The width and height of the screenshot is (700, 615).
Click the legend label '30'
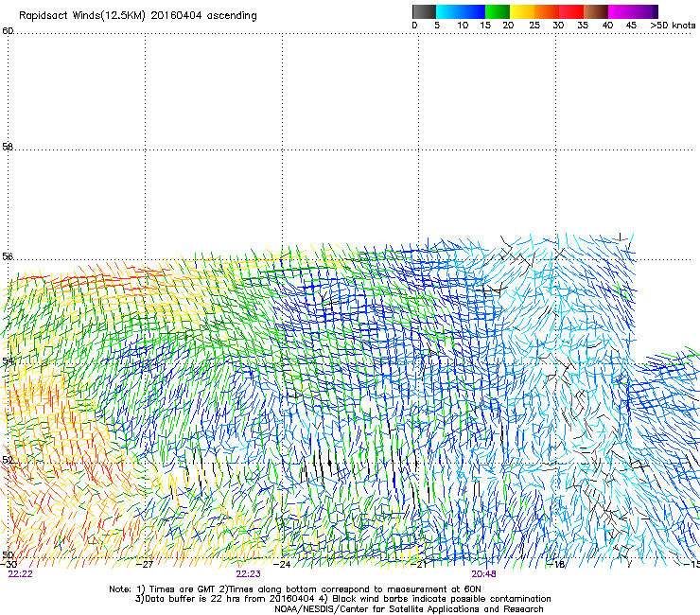point(558,26)
